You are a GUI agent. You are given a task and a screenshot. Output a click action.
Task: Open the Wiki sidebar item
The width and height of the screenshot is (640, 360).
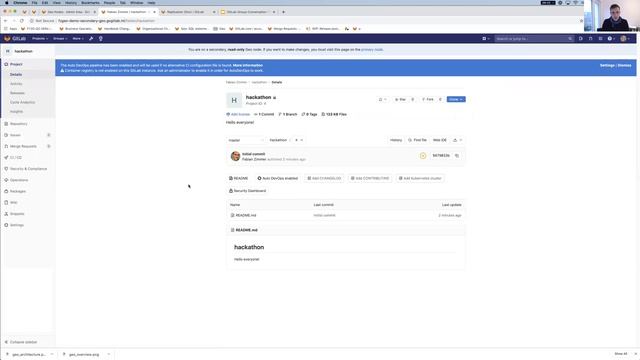14,202
